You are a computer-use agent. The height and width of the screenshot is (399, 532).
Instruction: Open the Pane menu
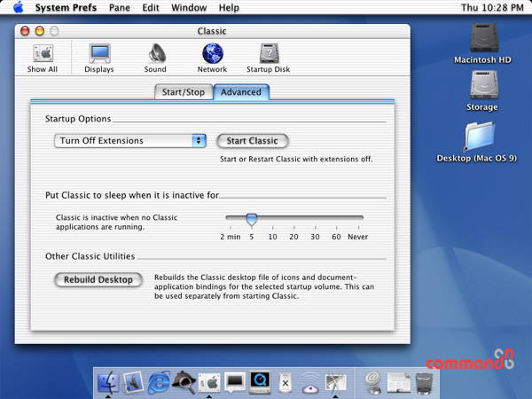pos(120,7)
